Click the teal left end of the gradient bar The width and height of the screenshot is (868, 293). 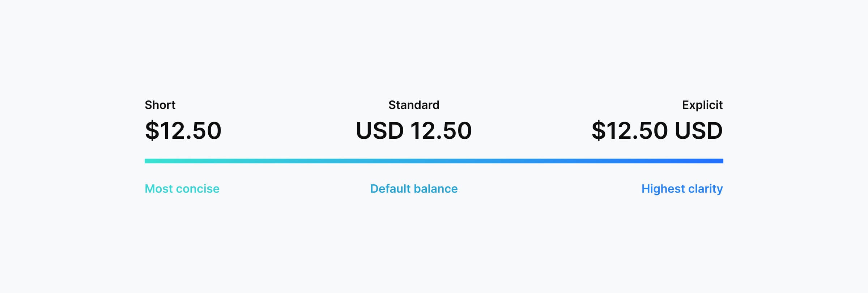[x=148, y=161]
